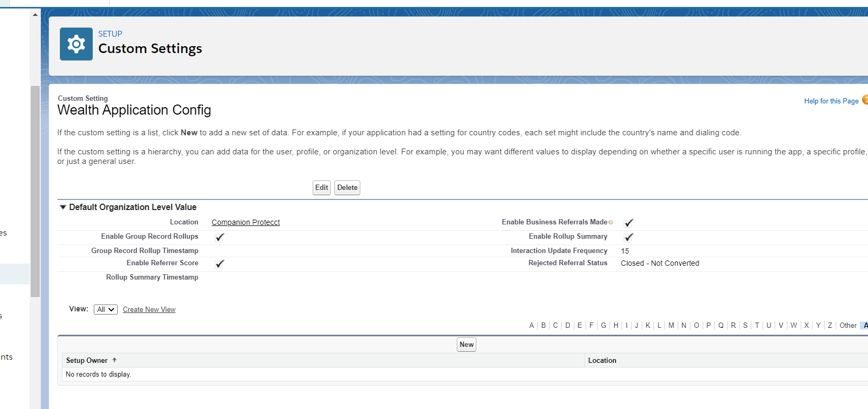This screenshot has width=868, height=409.
Task: Filter the list by letter K
Action: (648, 325)
